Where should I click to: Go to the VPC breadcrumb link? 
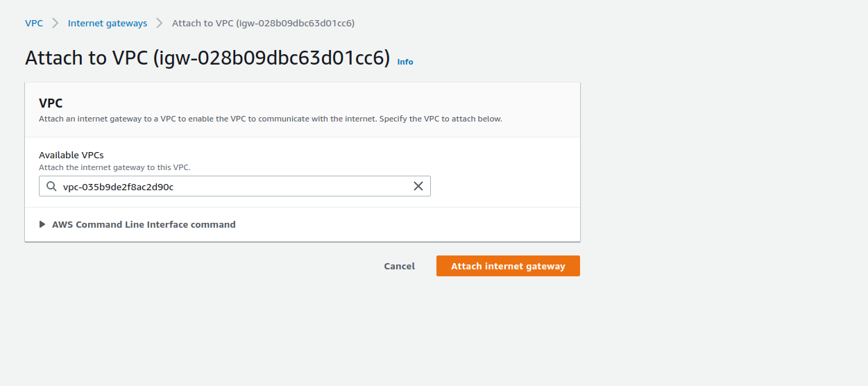pos(34,23)
